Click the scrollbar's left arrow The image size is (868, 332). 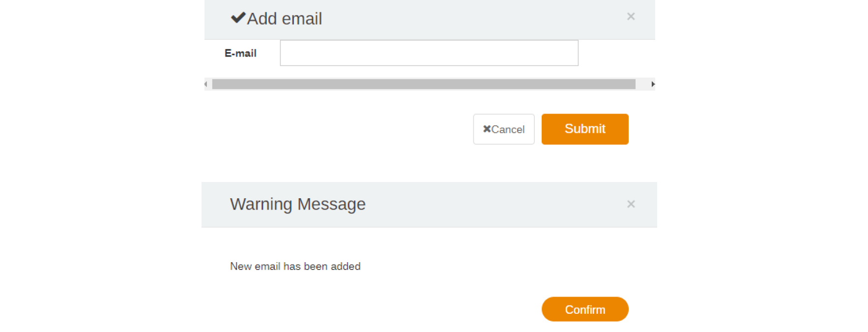tap(206, 84)
